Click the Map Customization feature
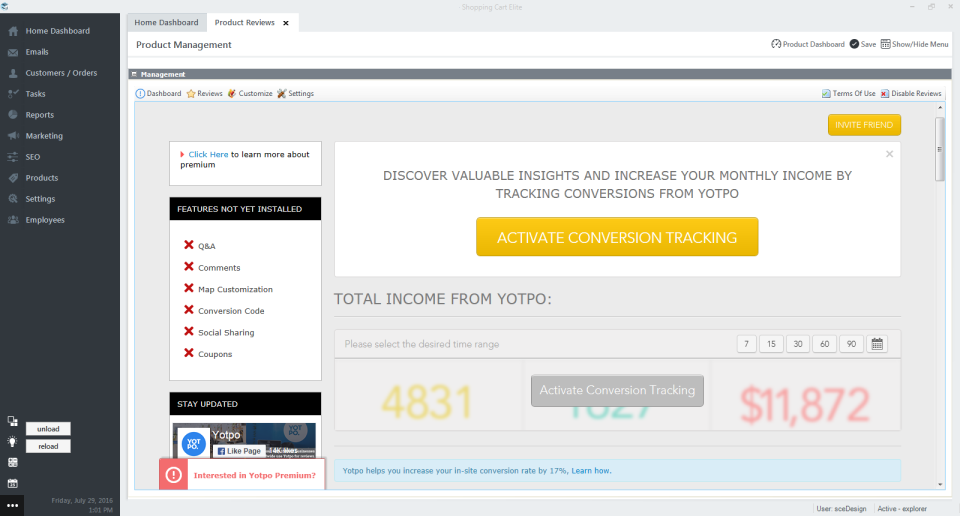Viewport: 960px width, 516px height. point(228,289)
